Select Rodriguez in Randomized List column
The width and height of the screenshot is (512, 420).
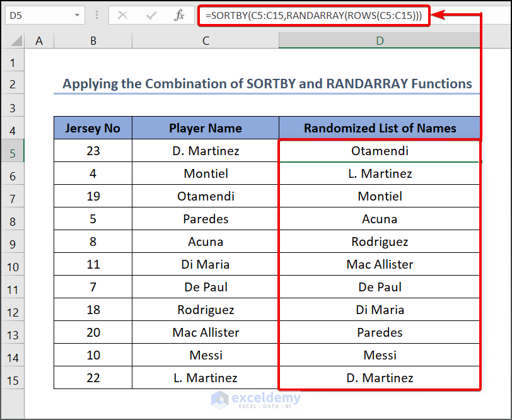[x=380, y=242]
